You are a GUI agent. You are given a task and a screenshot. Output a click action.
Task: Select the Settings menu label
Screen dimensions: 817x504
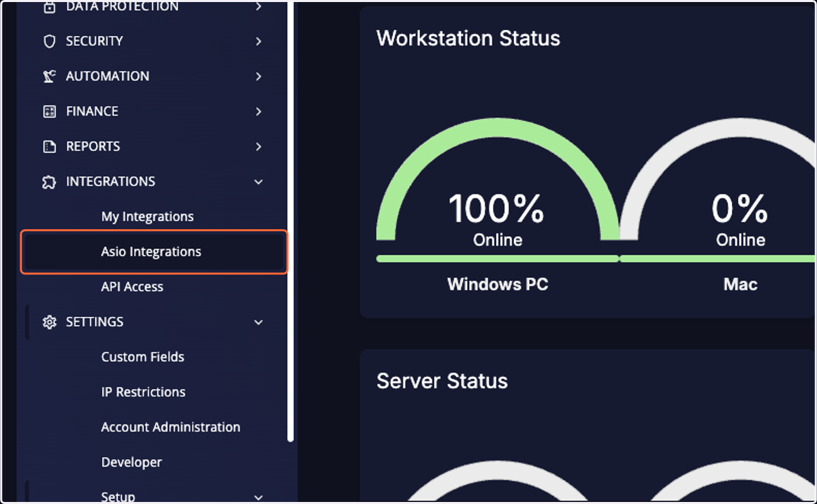pyautogui.click(x=95, y=322)
